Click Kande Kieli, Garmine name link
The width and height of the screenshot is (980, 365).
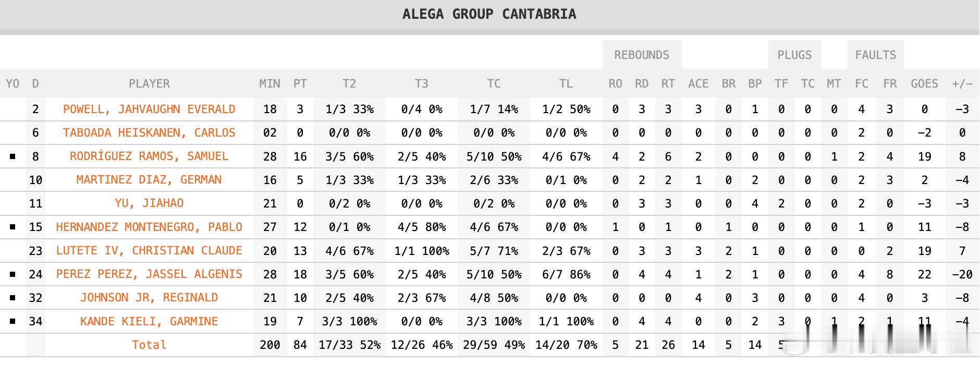click(149, 322)
